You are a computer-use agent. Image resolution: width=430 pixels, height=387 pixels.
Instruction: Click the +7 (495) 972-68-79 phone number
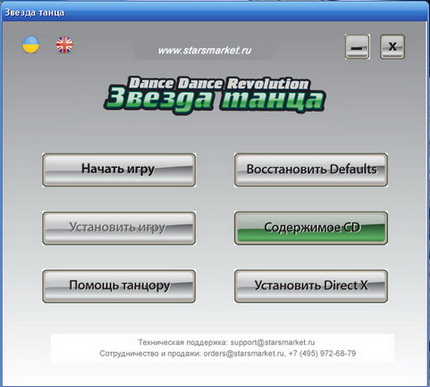pyautogui.click(x=322, y=353)
